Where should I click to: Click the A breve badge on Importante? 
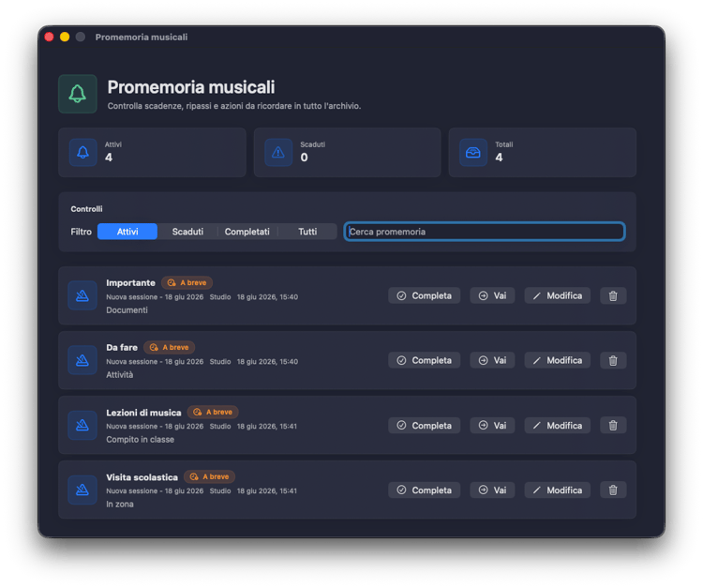click(x=187, y=282)
